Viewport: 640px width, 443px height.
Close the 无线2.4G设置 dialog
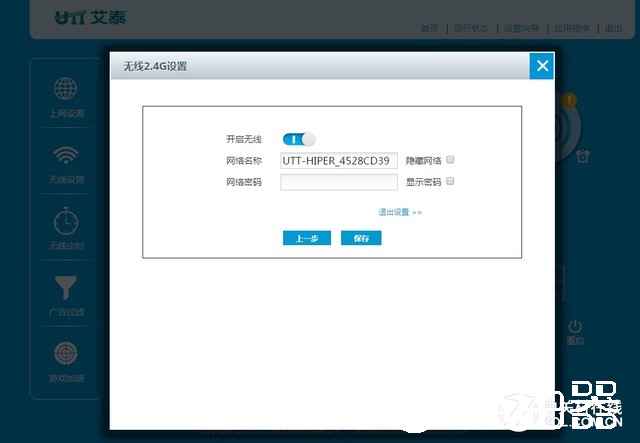(x=542, y=65)
